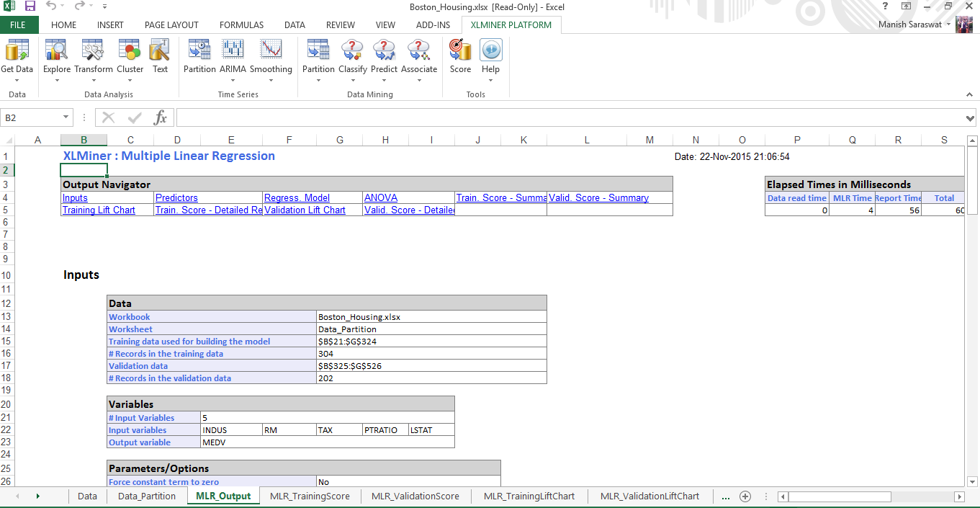
Task: Open the Cluster tool
Action: [x=130, y=57]
